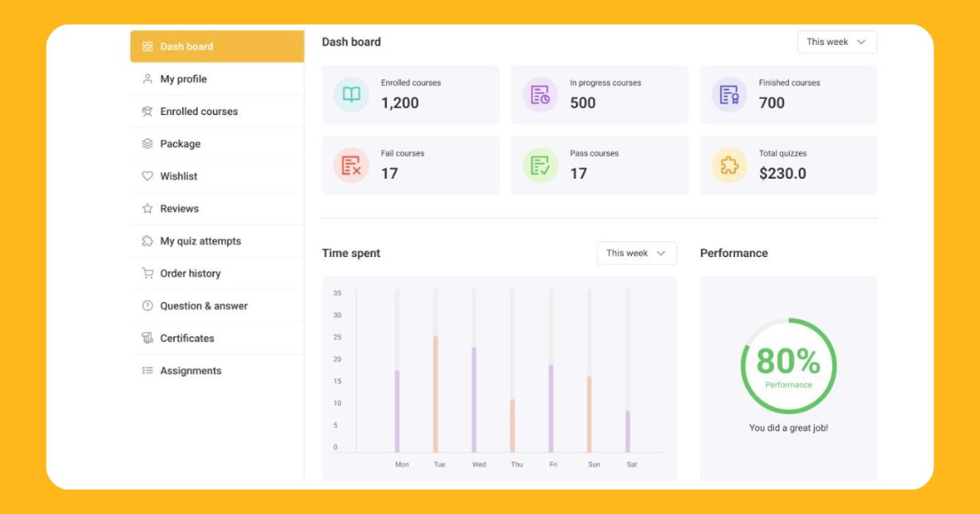Click the My quiz attempts puzzle icon

click(x=147, y=241)
